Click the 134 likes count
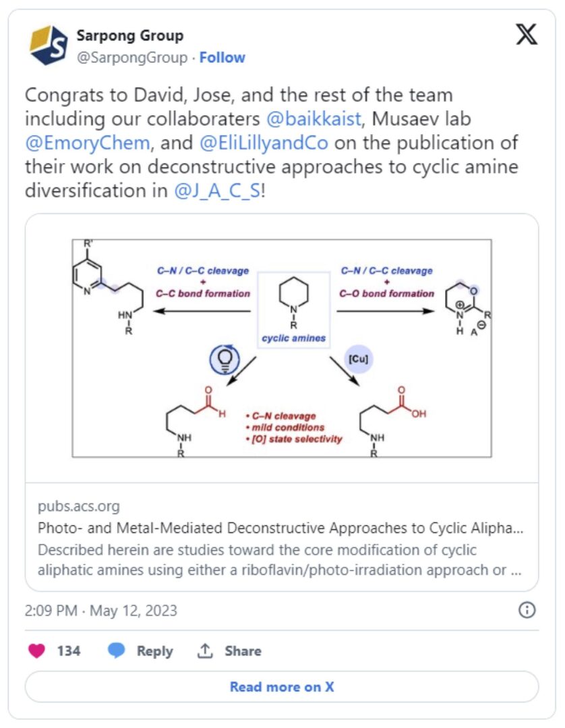This screenshot has height=728, width=565. [69, 651]
